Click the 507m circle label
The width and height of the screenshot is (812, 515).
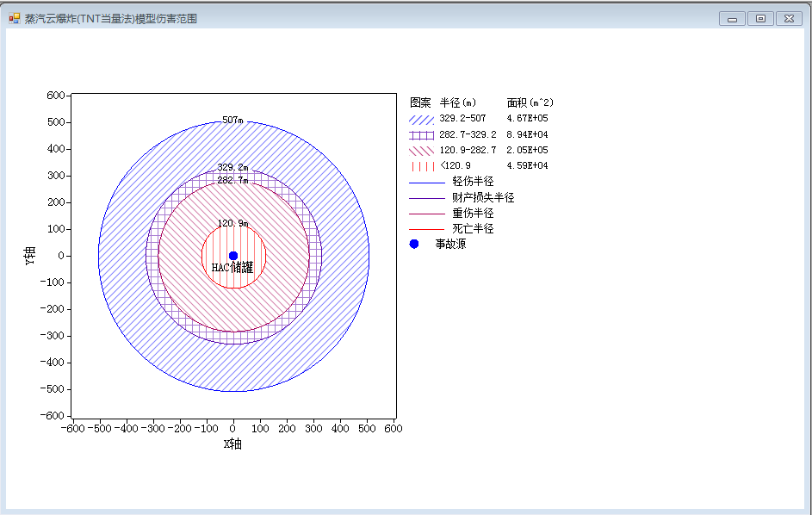tap(232, 121)
